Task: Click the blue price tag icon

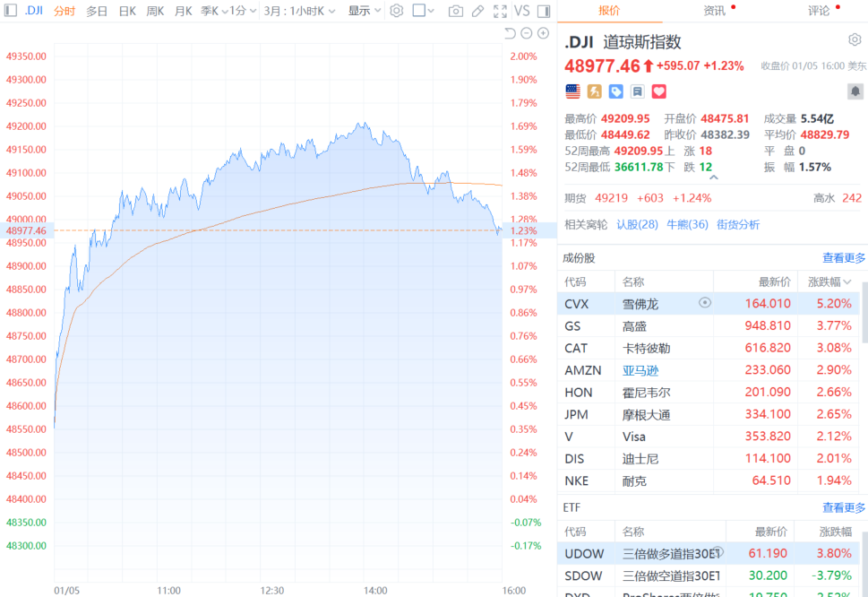Action: [x=615, y=91]
